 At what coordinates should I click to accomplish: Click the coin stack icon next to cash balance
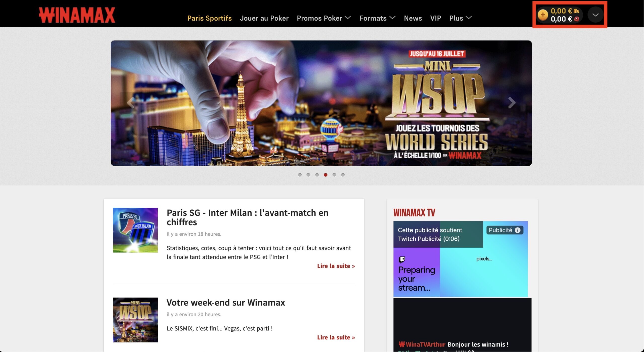[x=576, y=11]
